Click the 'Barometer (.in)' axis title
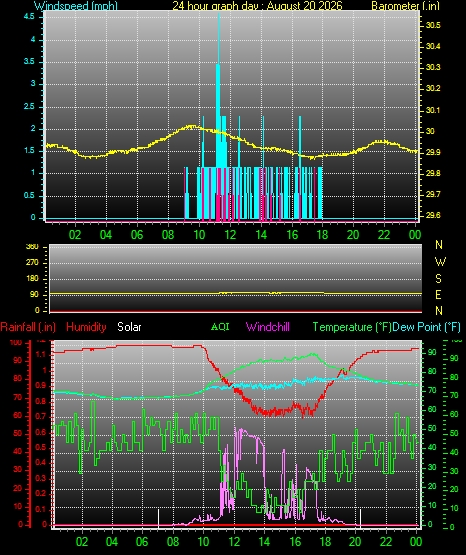This screenshot has width=466, height=555. pyautogui.click(x=405, y=5)
